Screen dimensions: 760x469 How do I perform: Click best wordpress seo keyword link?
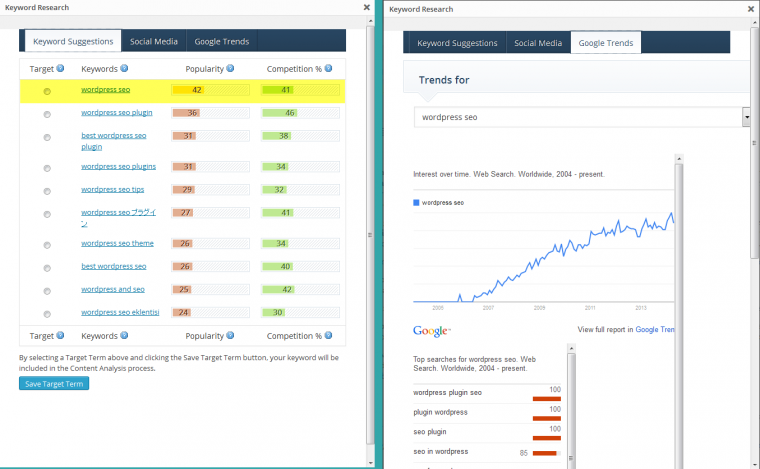[113, 266]
